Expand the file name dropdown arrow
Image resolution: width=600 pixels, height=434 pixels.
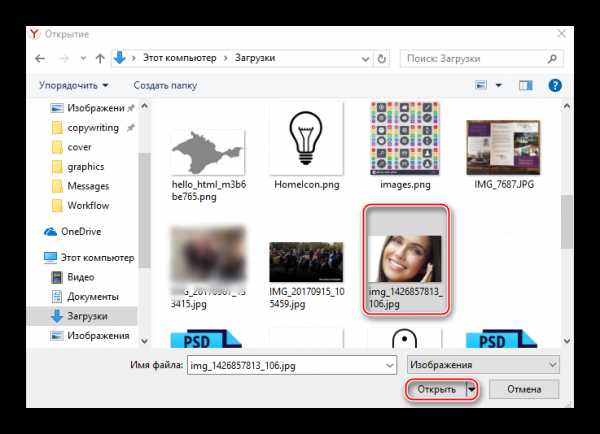pyautogui.click(x=390, y=365)
